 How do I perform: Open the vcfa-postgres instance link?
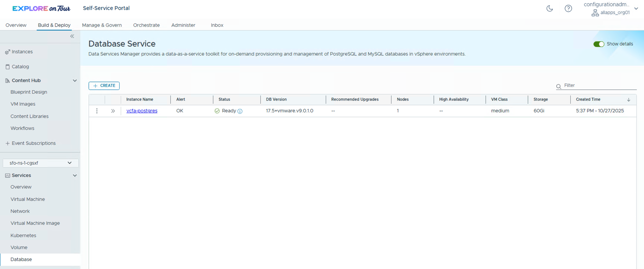point(142,111)
